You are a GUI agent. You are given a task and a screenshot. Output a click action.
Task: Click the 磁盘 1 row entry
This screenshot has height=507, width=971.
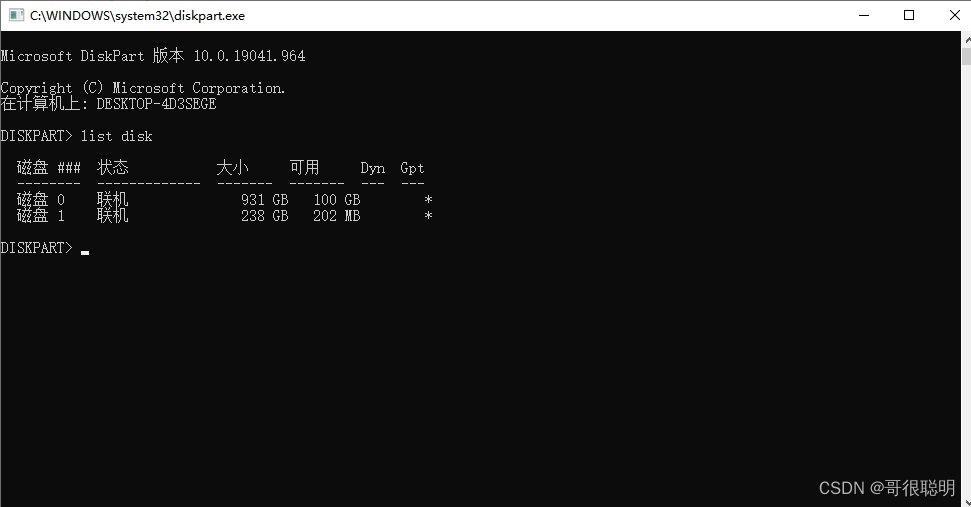(x=224, y=216)
